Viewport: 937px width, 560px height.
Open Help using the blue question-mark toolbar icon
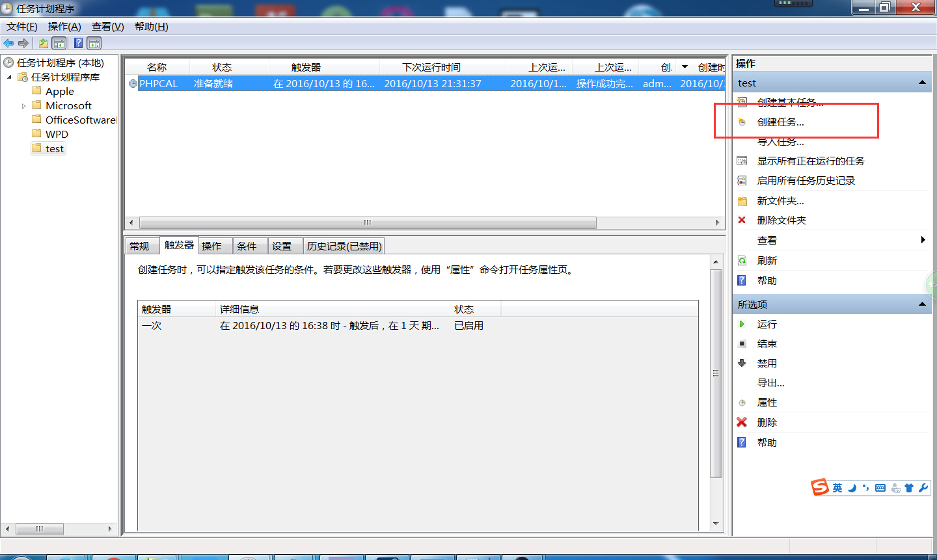tap(78, 43)
